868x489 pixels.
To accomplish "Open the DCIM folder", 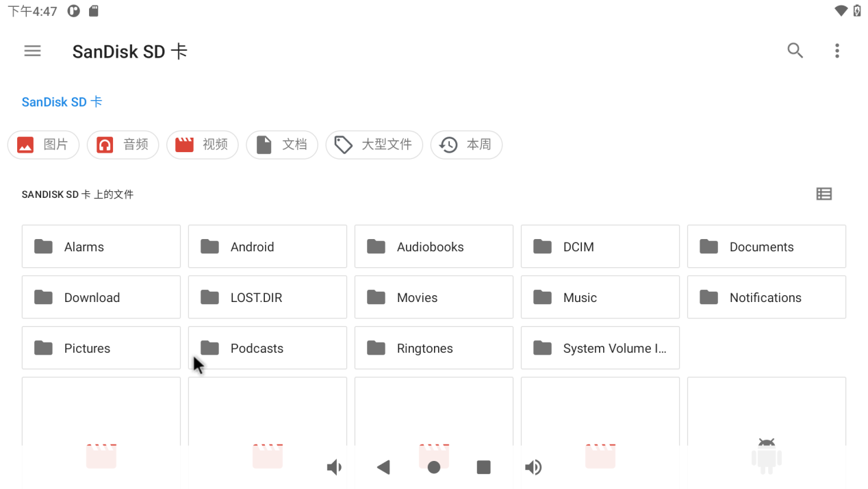I will (x=600, y=247).
